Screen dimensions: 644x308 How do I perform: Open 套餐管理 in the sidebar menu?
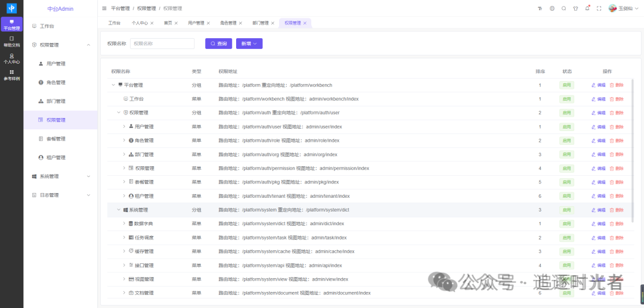(61, 139)
